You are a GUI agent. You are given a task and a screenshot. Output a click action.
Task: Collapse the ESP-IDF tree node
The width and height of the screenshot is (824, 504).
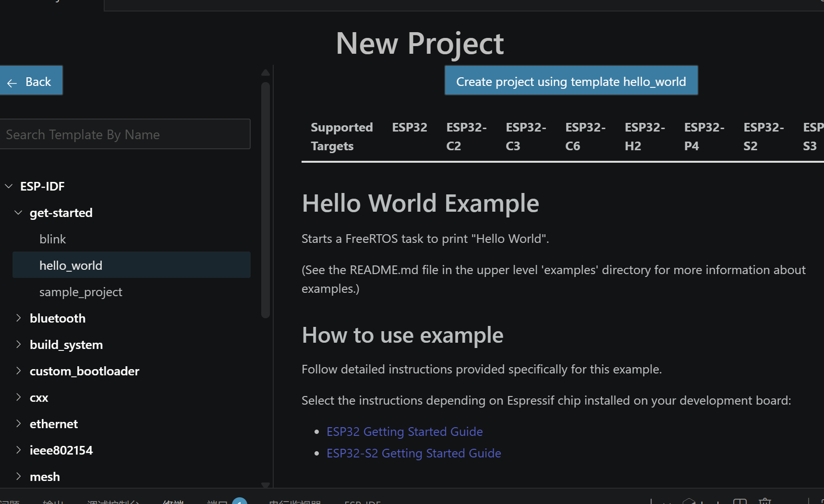[x=9, y=186]
